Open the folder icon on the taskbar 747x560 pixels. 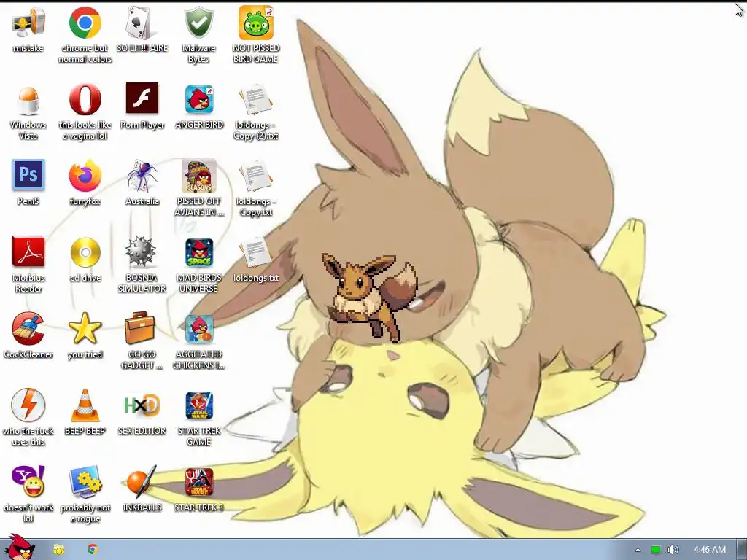tap(59, 550)
